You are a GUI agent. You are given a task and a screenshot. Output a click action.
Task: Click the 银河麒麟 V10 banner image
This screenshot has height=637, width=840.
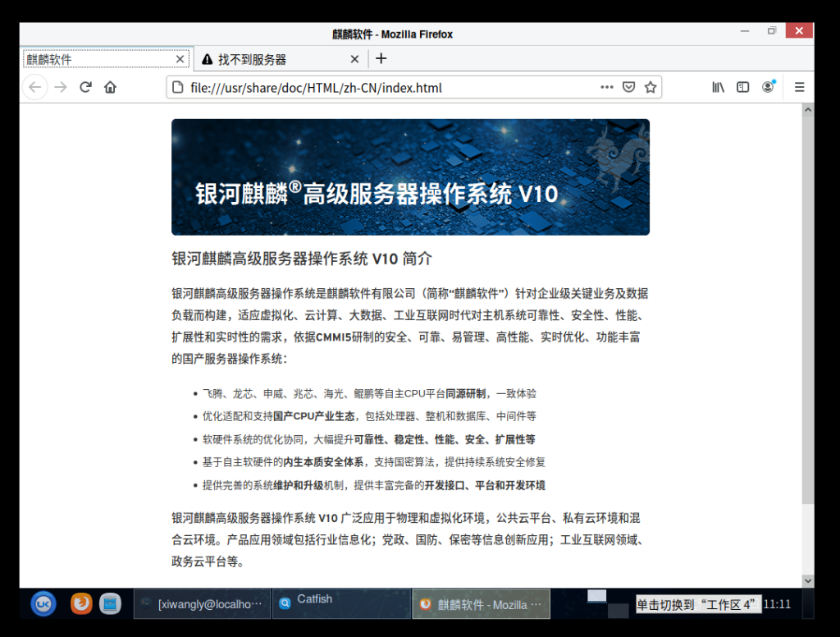410,177
